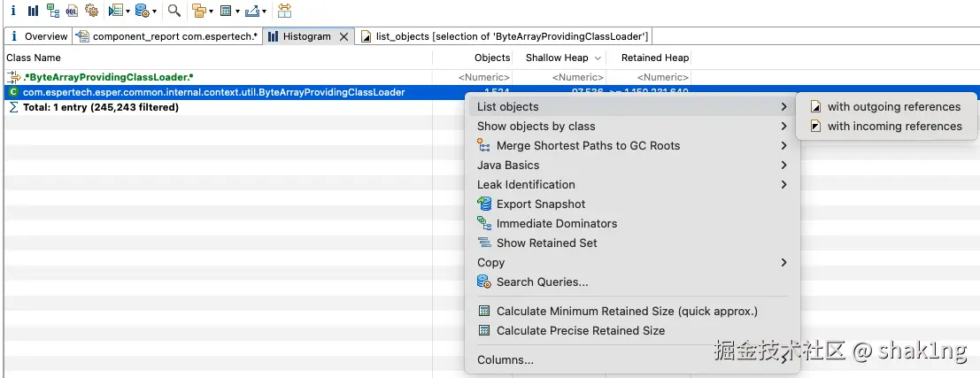Open the List objects submenu
The image size is (980, 378).
click(632, 107)
